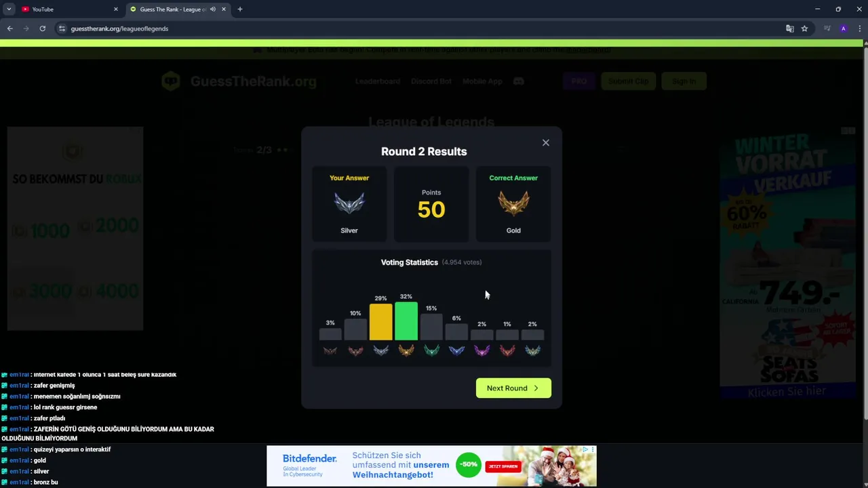Click the browser forward arrow
Screen dimensions: 868x488
click(x=26, y=28)
